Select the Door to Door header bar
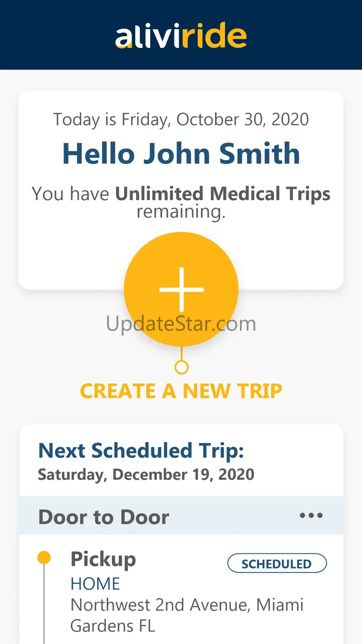362x644 pixels. [181, 515]
